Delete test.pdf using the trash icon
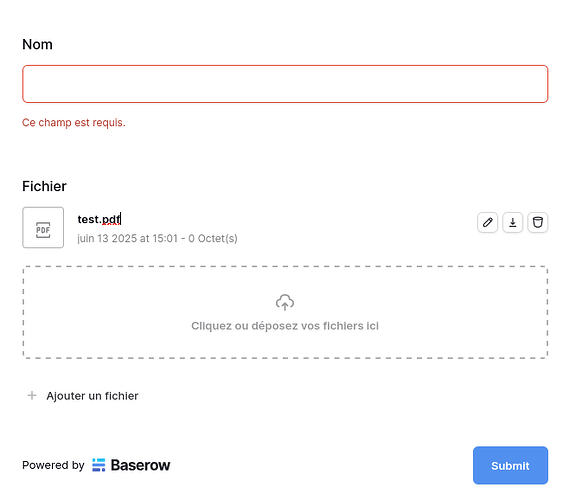This screenshot has width=582, height=500. [x=538, y=222]
